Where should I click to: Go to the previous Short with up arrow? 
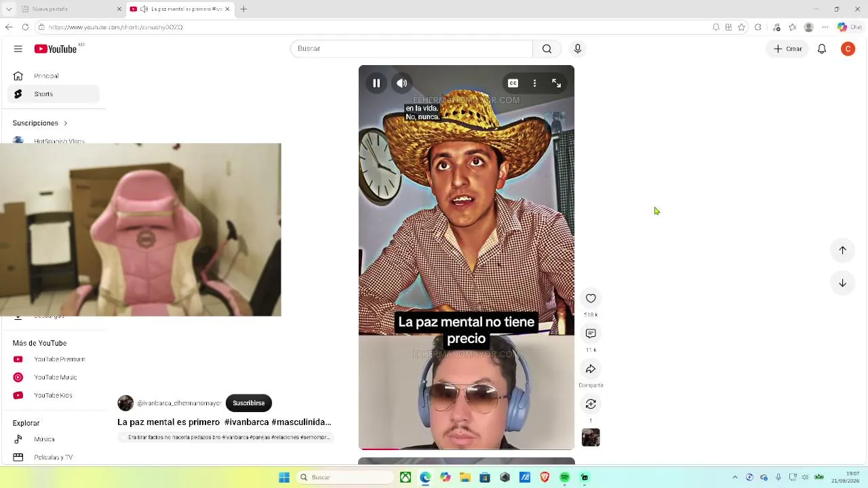(842, 250)
